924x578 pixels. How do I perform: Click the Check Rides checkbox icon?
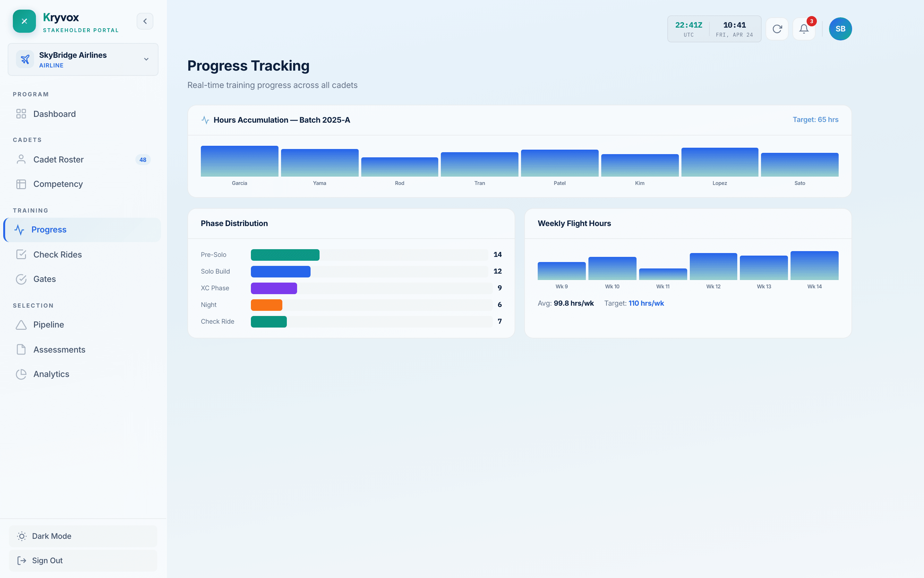coord(21,255)
